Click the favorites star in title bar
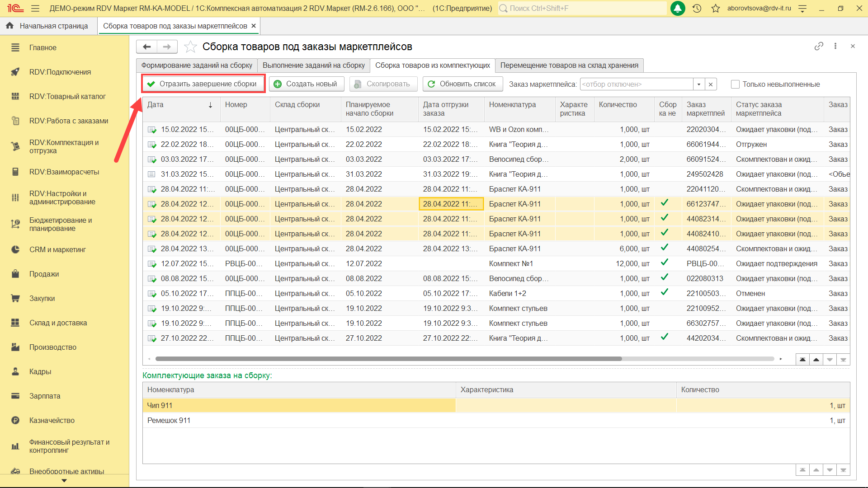Viewport: 868px width, 488px height. pos(715,8)
